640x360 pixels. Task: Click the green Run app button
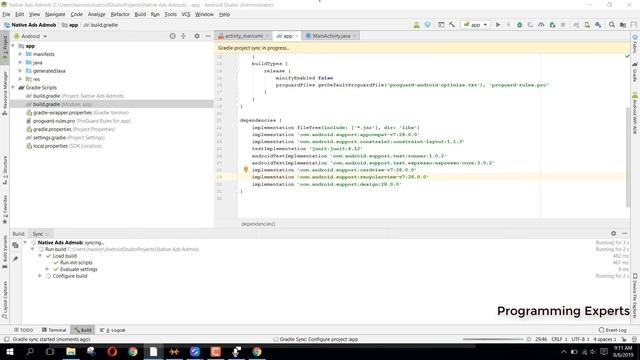pos(498,25)
